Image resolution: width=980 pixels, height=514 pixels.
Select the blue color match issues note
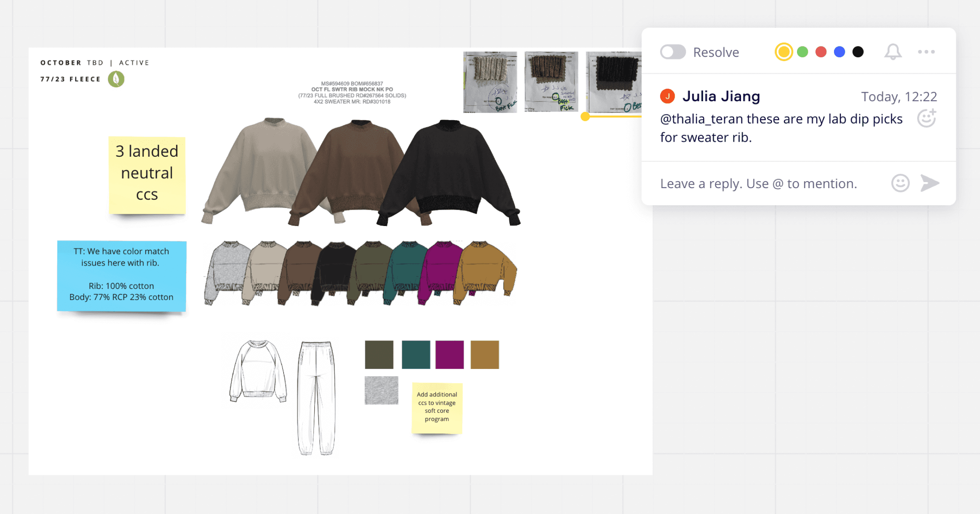pos(121,276)
